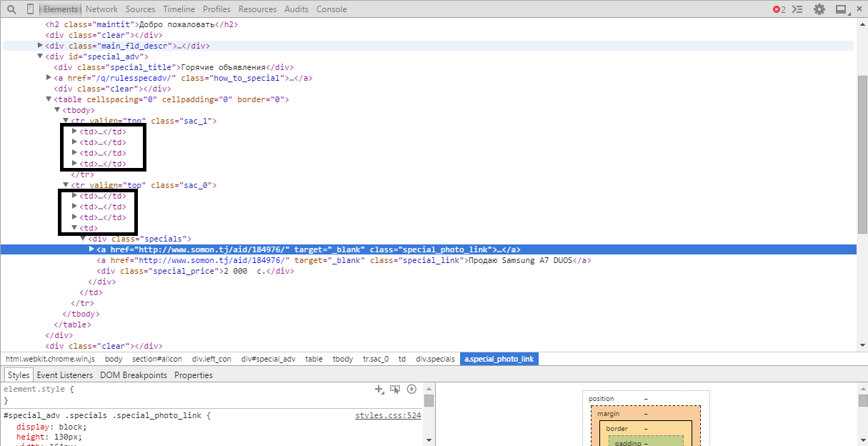This screenshot has height=446, width=868.
Task: Collapse the tbody node
Action: click(57, 110)
